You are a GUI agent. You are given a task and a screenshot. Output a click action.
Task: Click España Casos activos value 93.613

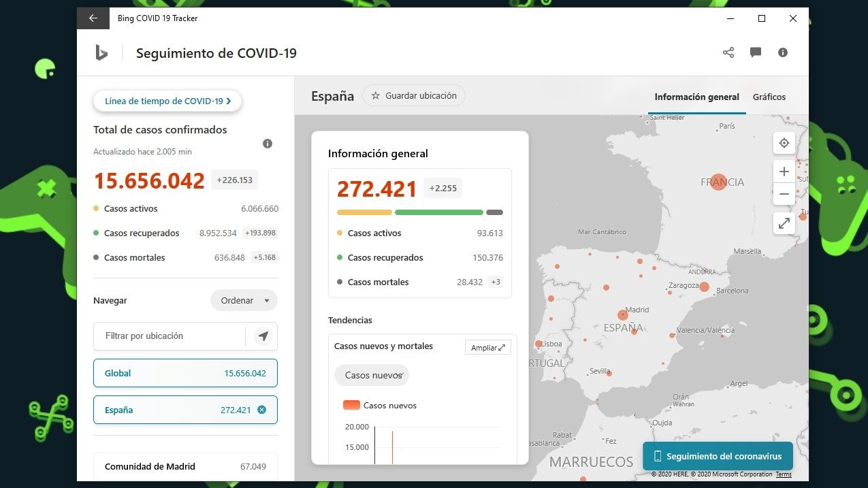[489, 233]
